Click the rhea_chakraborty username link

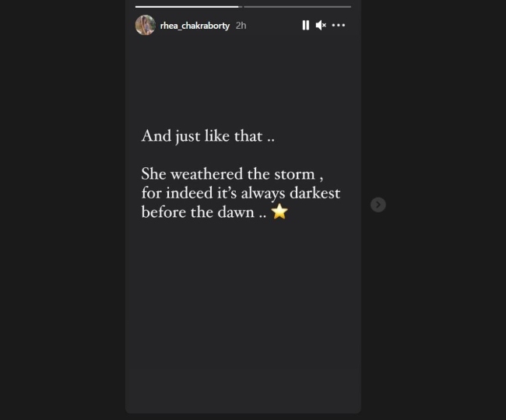click(195, 26)
